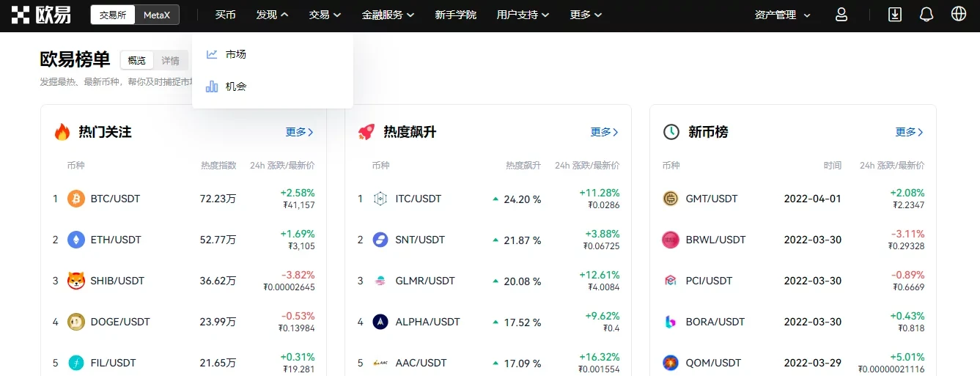Collapse the 发现 dropdown menu
The width and height of the screenshot is (980, 376).
click(273, 15)
